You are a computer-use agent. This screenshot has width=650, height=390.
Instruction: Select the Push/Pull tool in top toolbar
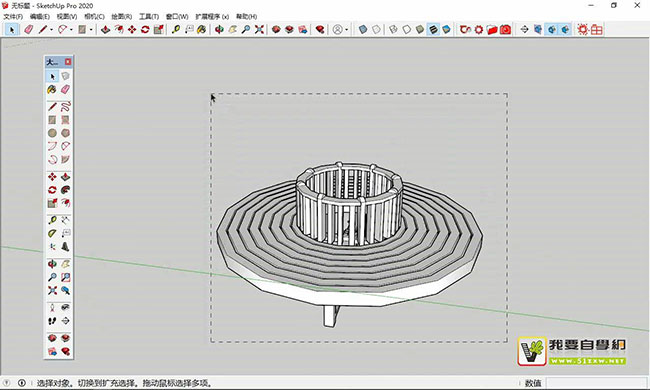pos(105,29)
